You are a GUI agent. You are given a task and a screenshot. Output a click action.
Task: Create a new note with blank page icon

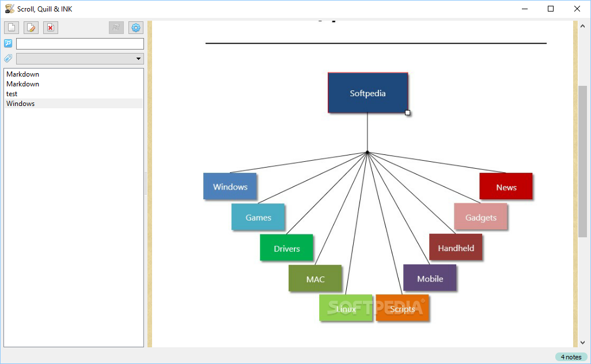point(12,28)
